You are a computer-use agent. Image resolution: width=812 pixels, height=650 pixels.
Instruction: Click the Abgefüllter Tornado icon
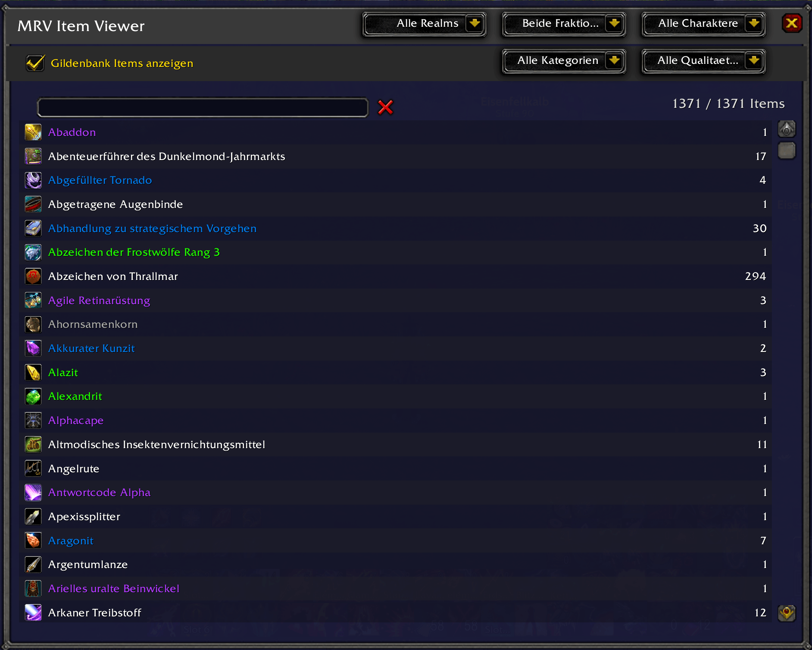[33, 180]
